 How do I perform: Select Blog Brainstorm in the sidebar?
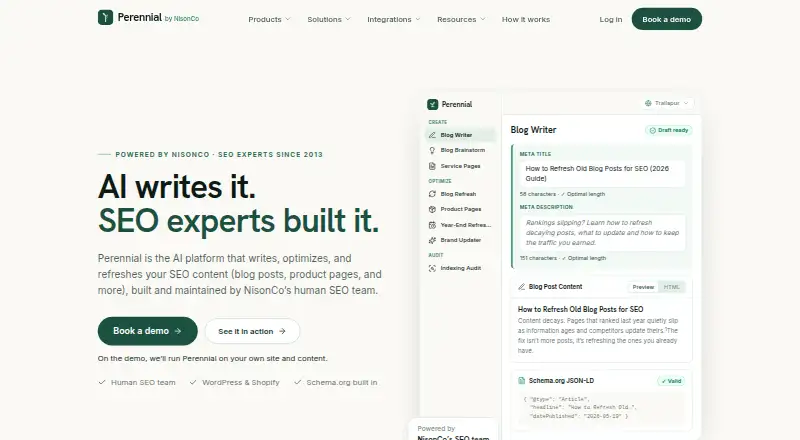coord(460,150)
